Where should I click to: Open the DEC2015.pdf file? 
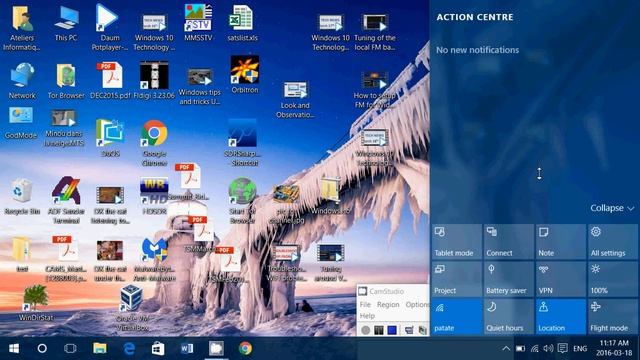110,81
